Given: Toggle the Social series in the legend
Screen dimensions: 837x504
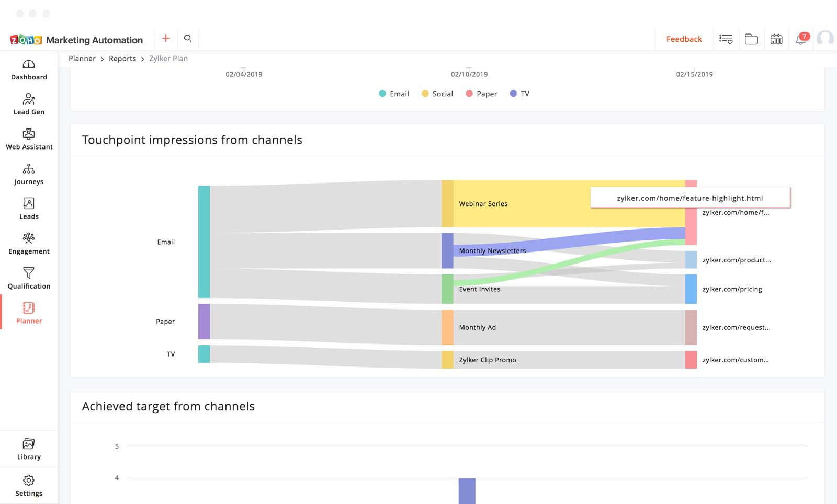Looking at the screenshot, I should [437, 94].
